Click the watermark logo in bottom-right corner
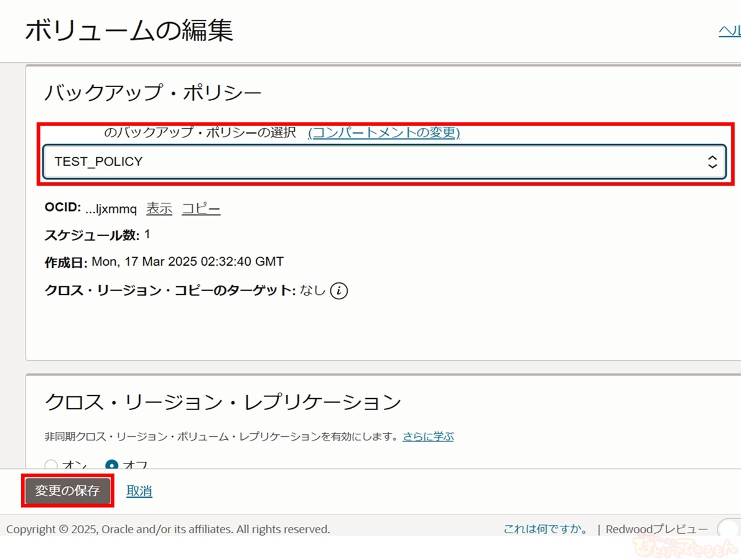Screen dimensions: 741x560 pyautogui.click(x=684, y=548)
